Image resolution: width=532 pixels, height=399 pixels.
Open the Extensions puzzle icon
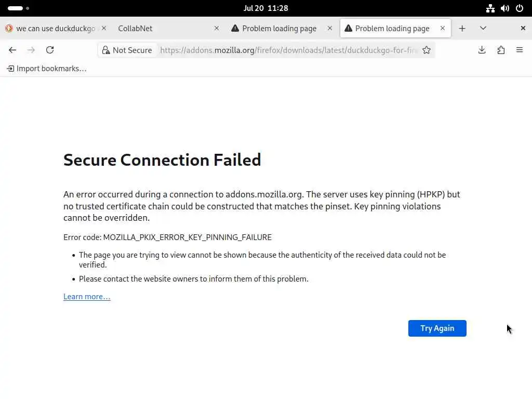point(501,50)
